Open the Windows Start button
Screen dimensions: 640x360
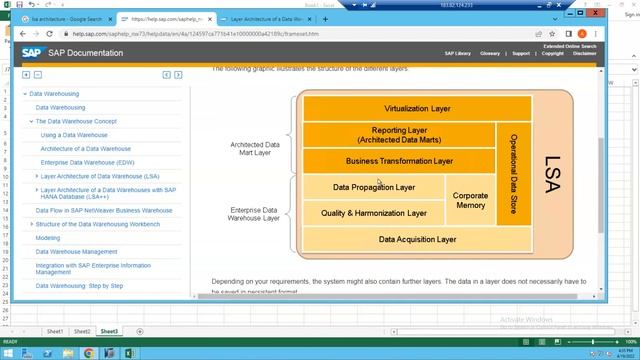8,353
